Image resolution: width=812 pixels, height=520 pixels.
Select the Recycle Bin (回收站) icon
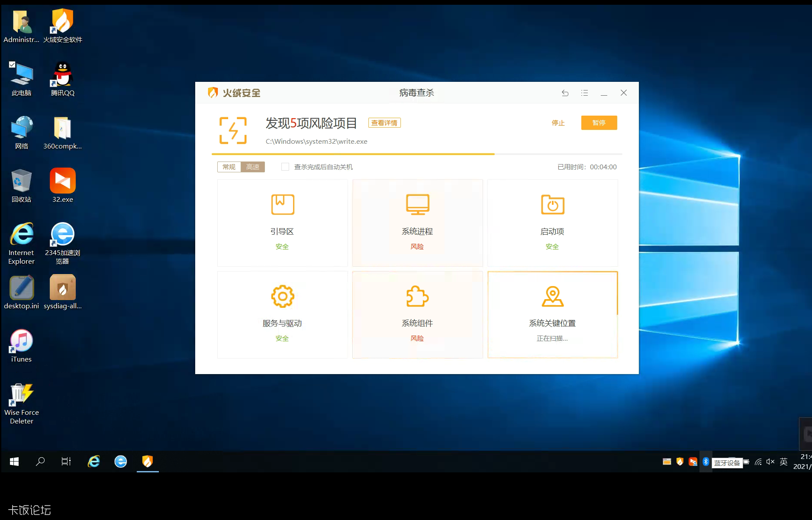click(x=21, y=186)
